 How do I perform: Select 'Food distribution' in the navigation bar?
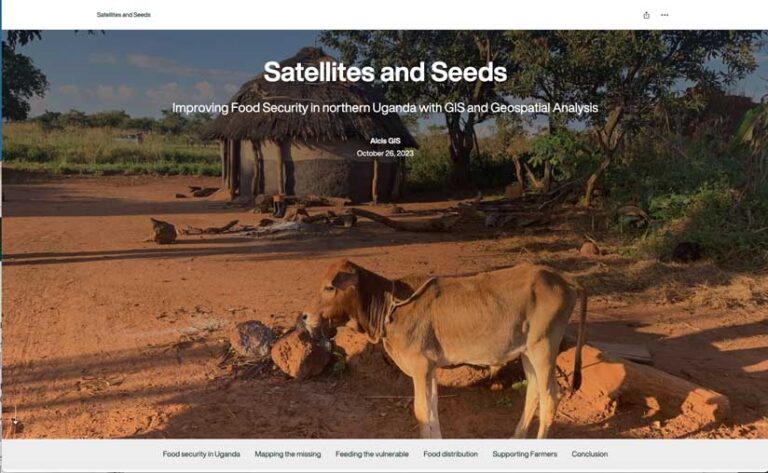tap(450, 454)
